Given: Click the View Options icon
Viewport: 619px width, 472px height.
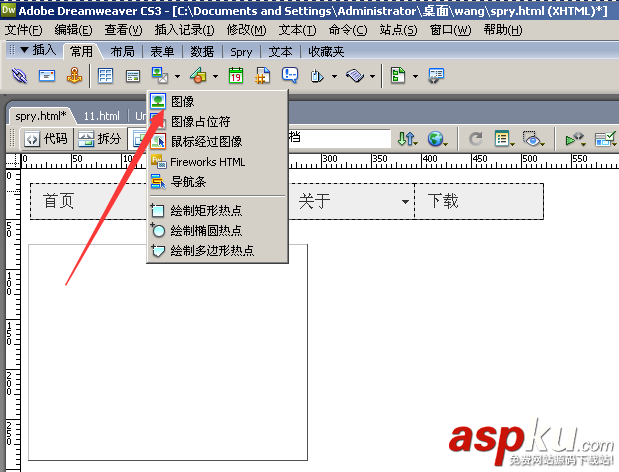Looking at the screenshot, I should coord(504,139).
